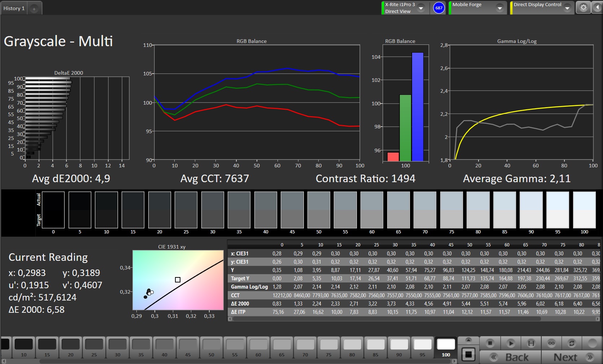Image resolution: width=603 pixels, height=364 pixels.
Task: Click the Back button
Action: [x=510, y=357]
